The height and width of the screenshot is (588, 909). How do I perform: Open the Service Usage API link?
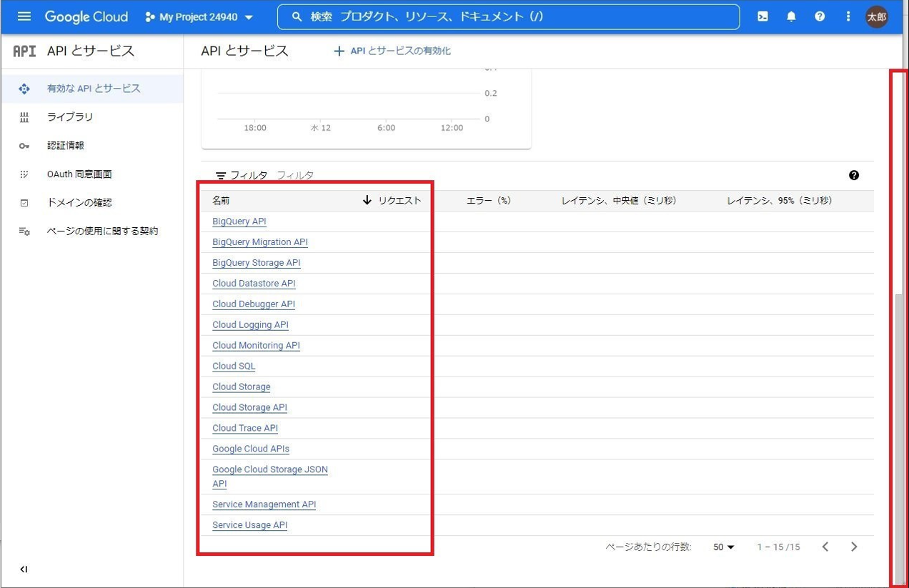pyautogui.click(x=249, y=525)
